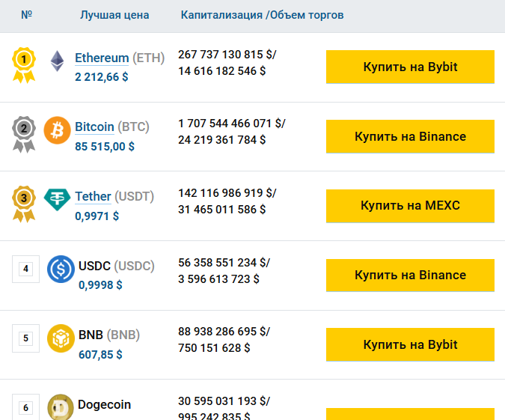Sort by Капитализация /Объем торгов header
The width and height of the screenshot is (505, 420).
[x=262, y=15]
